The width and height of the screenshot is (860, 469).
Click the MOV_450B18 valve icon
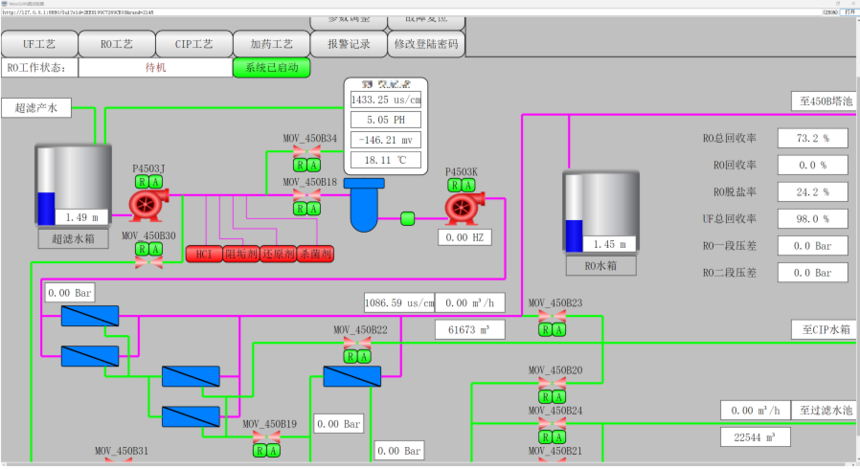pos(307,195)
